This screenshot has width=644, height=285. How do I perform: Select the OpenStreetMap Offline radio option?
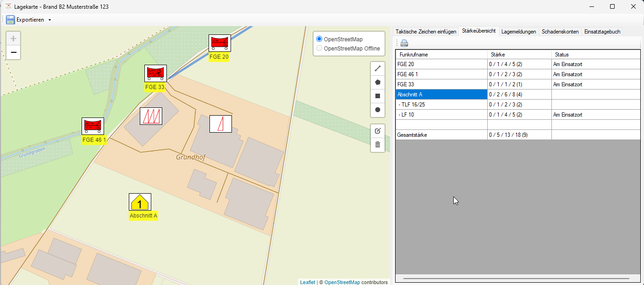[319, 48]
